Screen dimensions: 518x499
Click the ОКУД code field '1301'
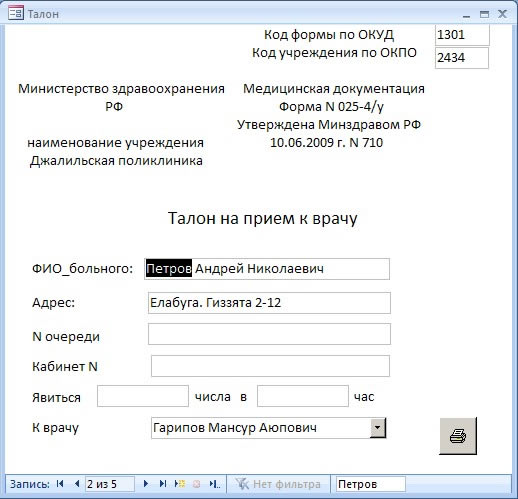462,35
